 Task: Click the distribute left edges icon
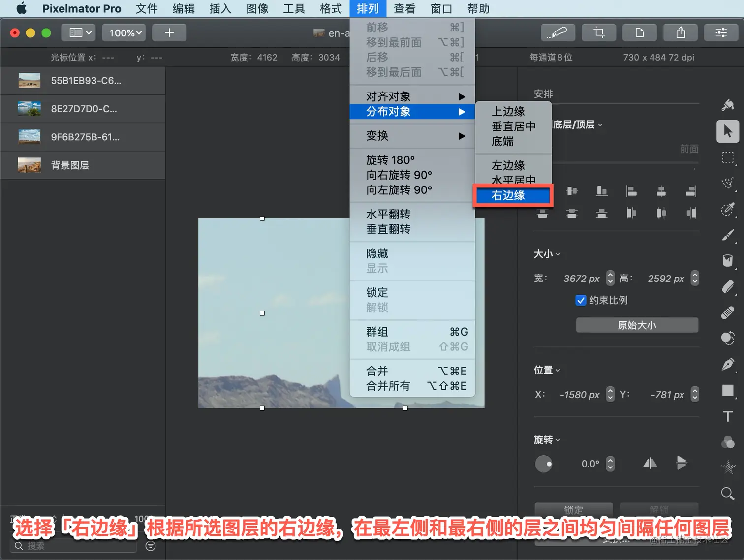[x=631, y=213]
